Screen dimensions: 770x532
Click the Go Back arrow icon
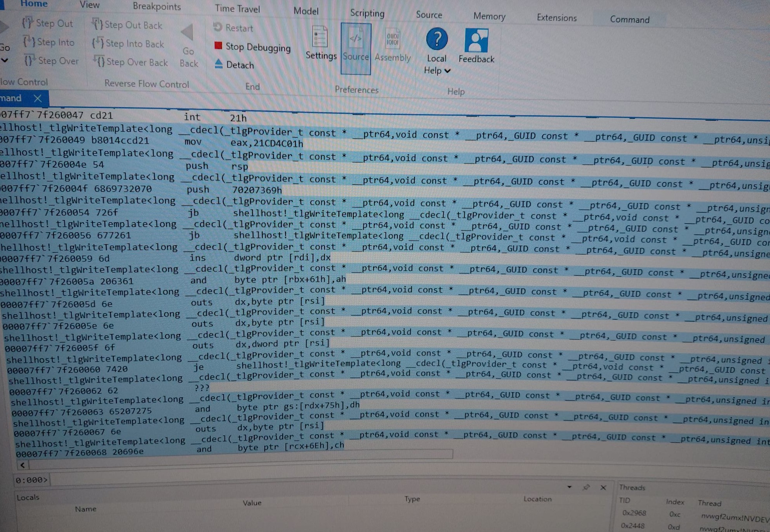click(188, 33)
